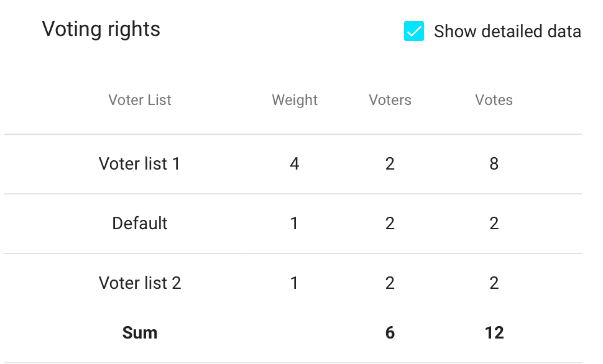The height and width of the screenshot is (364, 603).
Task: Click voters count in Voter list 2 row
Action: pyautogui.click(x=390, y=283)
